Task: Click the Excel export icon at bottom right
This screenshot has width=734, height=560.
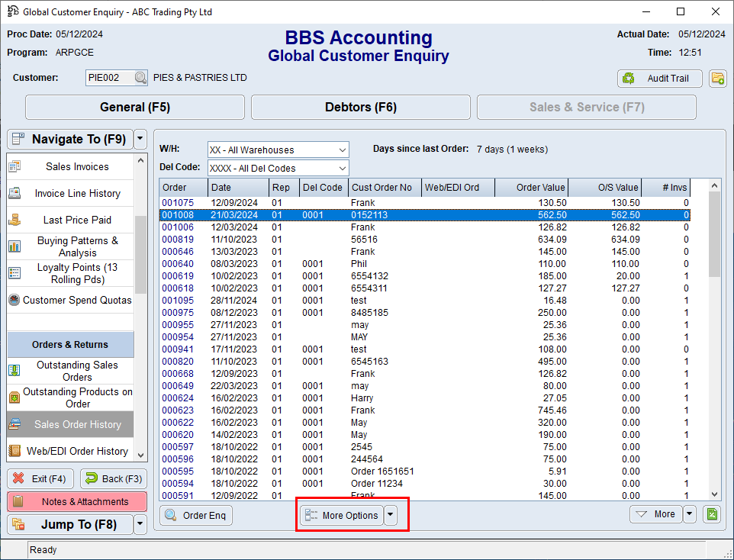Action: coord(712,514)
